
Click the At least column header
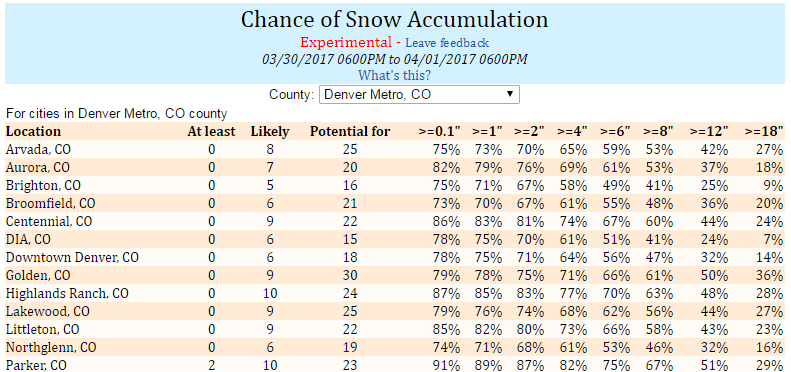[x=211, y=132]
